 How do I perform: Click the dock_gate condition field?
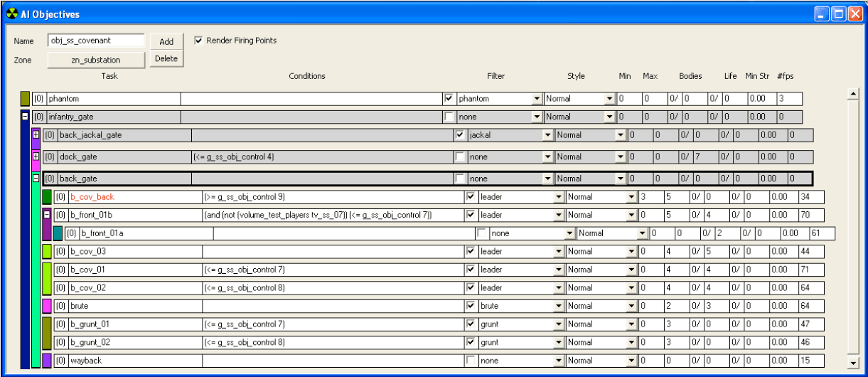(322, 157)
